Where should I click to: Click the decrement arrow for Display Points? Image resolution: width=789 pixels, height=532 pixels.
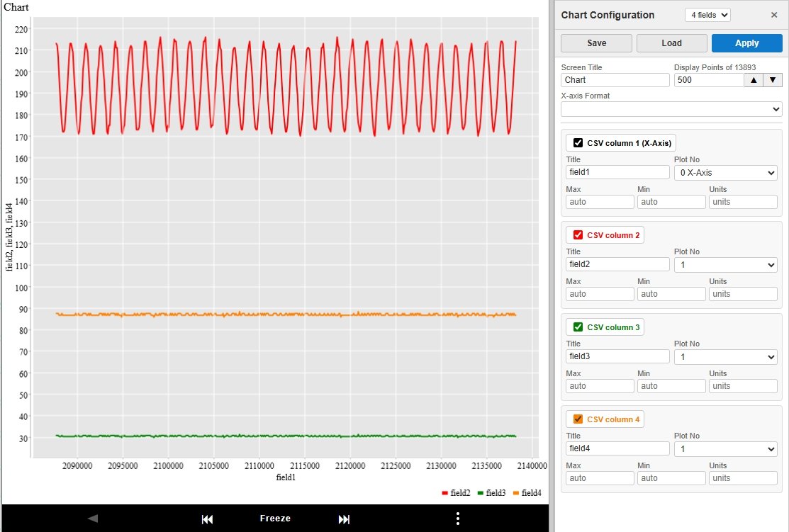pos(772,79)
